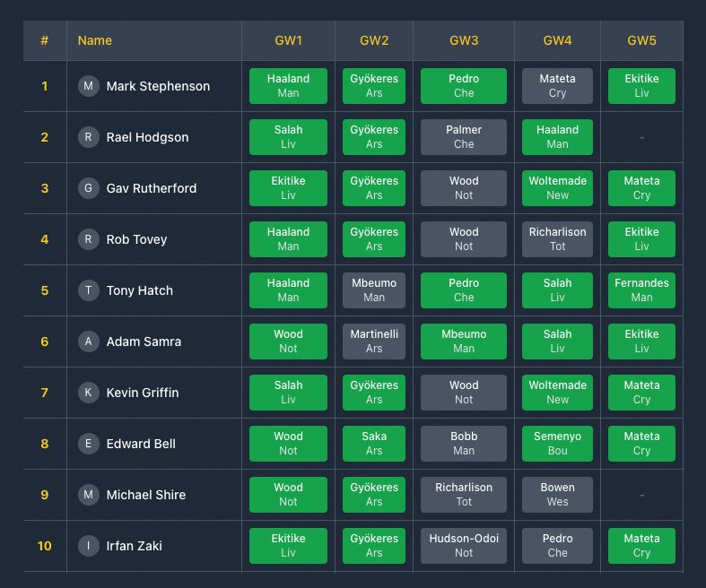Click Tony Hatch's GW2 Mbeumo Man pick

[x=374, y=290]
